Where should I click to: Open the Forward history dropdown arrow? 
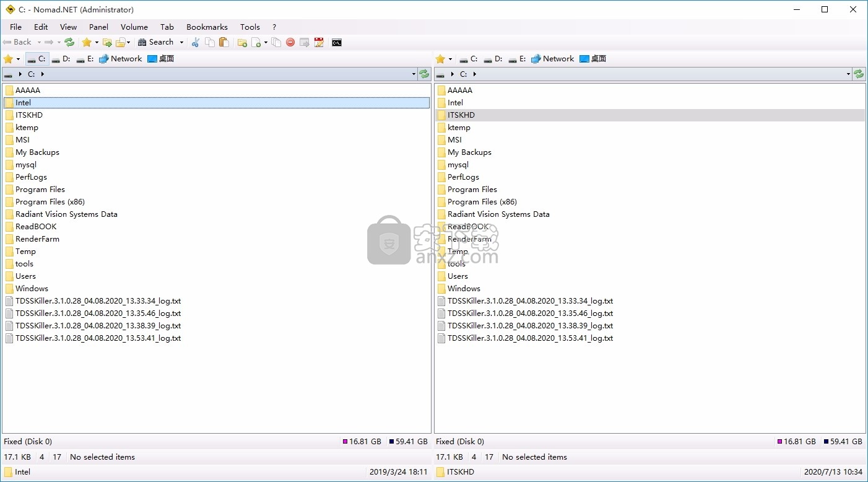(59, 42)
